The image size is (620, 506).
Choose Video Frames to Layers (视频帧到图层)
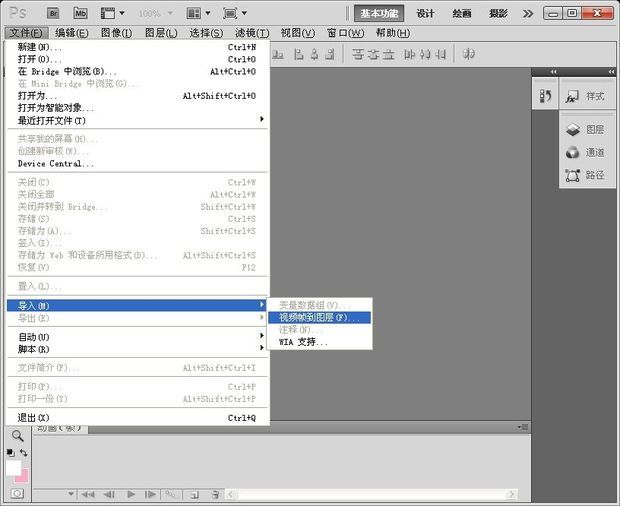pyautogui.click(x=319, y=317)
